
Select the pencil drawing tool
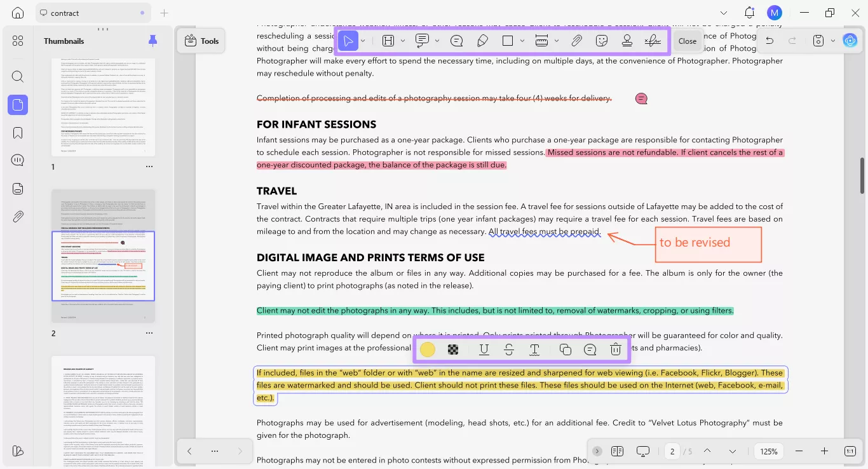tap(482, 41)
